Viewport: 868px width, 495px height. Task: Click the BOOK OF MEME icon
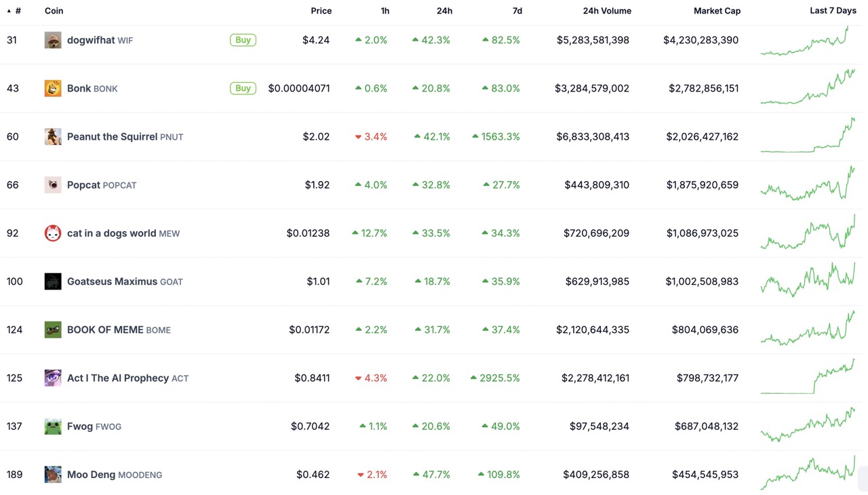click(x=53, y=330)
